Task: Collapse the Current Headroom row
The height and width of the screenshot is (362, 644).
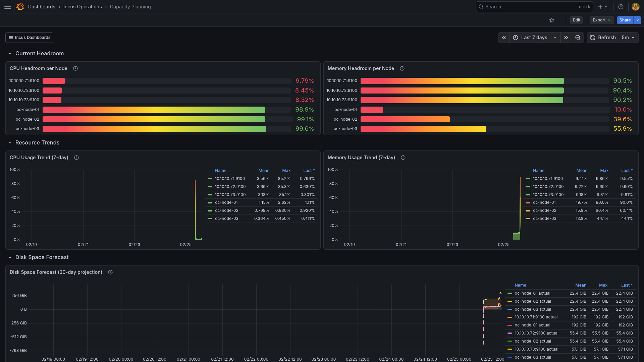Action: click(10, 54)
